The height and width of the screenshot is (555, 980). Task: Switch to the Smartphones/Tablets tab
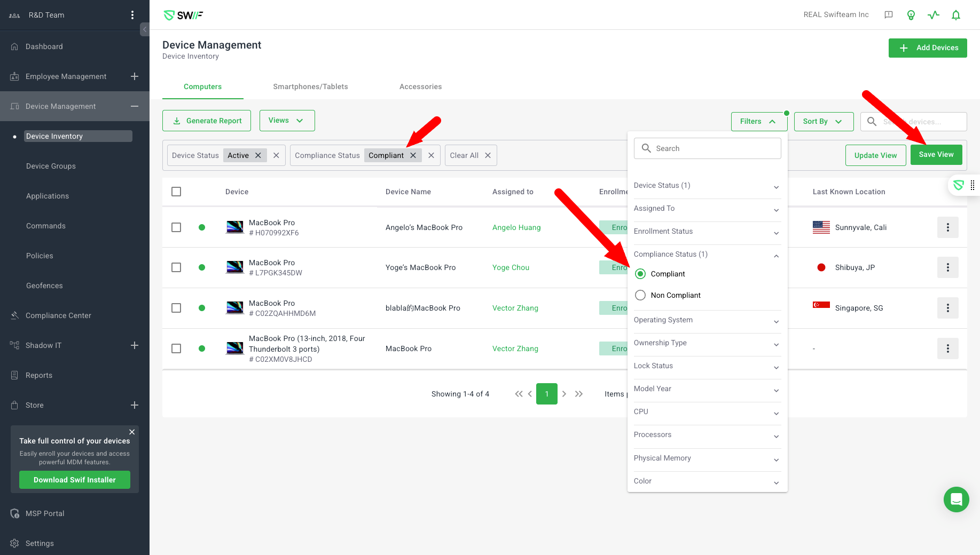pyautogui.click(x=310, y=86)
